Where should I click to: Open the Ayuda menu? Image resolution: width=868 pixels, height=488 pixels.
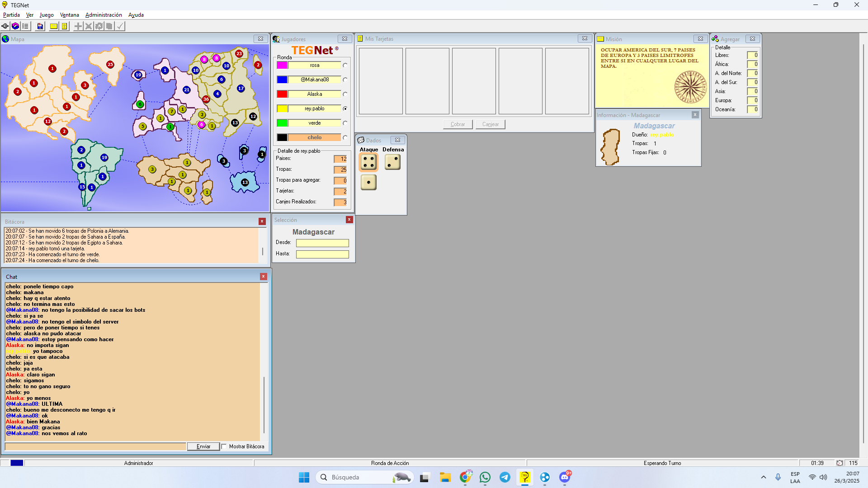(136, 15)
